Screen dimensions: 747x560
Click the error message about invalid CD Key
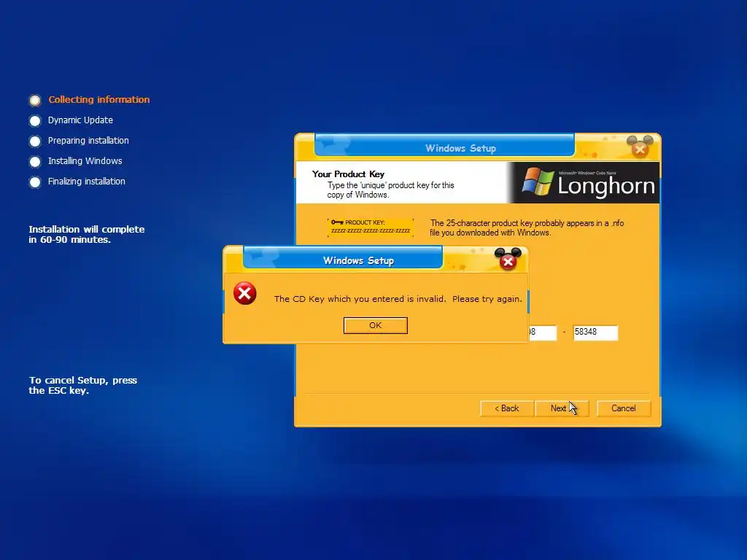click(398, 299)
